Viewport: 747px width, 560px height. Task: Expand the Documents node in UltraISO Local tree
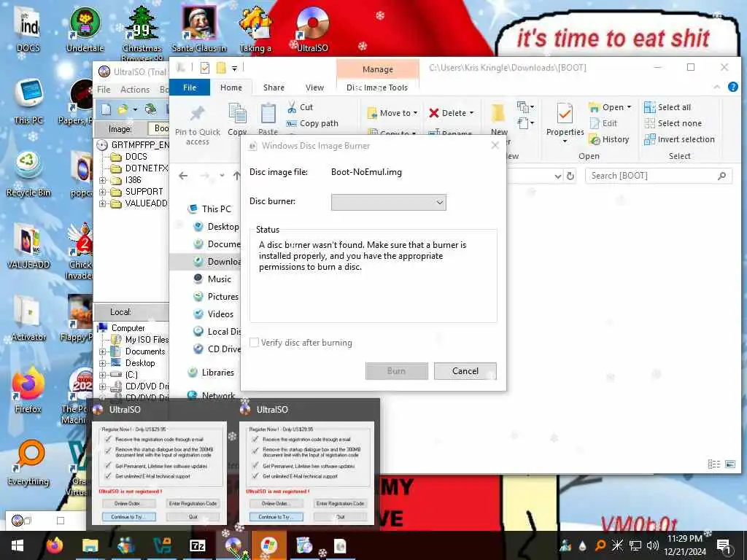point(102,351)
